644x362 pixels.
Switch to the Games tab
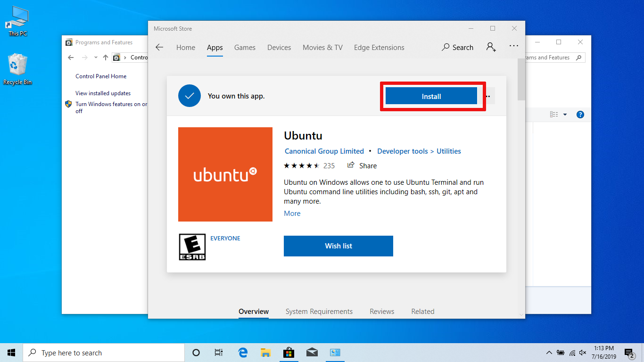pos(245,48)
